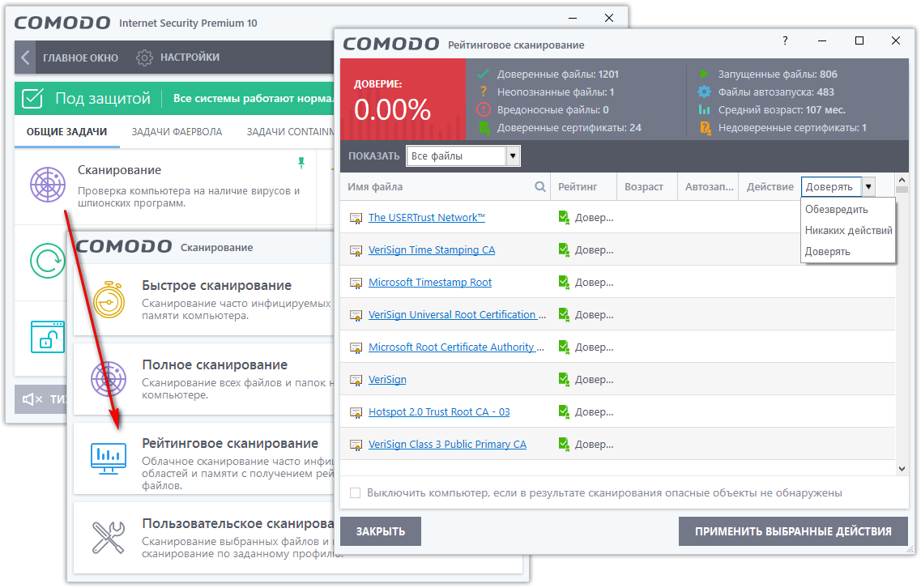Click certificate icon of The USERTrust Network row
This screenshot has height=588, width=921.
click(356, 218)
